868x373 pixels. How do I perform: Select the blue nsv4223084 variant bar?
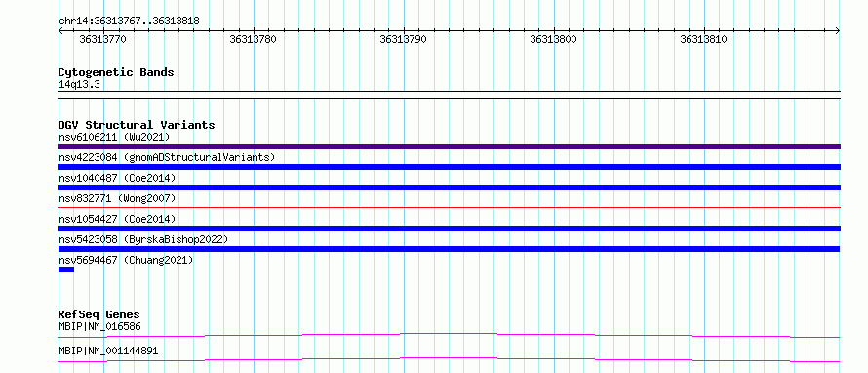449,167
